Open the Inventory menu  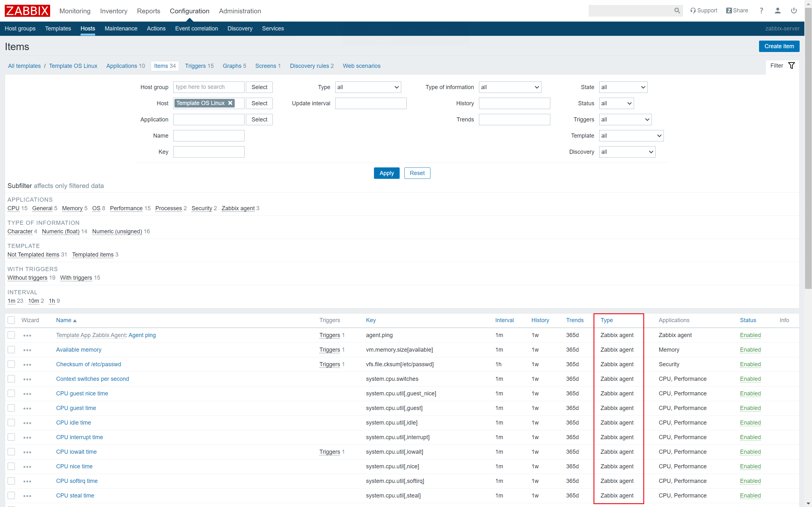pyautogui.click(x=114, y=11)
